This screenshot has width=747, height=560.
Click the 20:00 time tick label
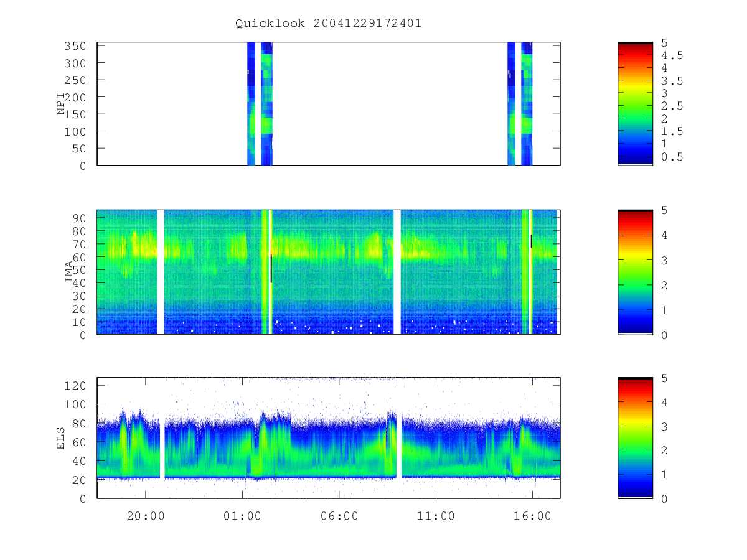tap(146, 516)
